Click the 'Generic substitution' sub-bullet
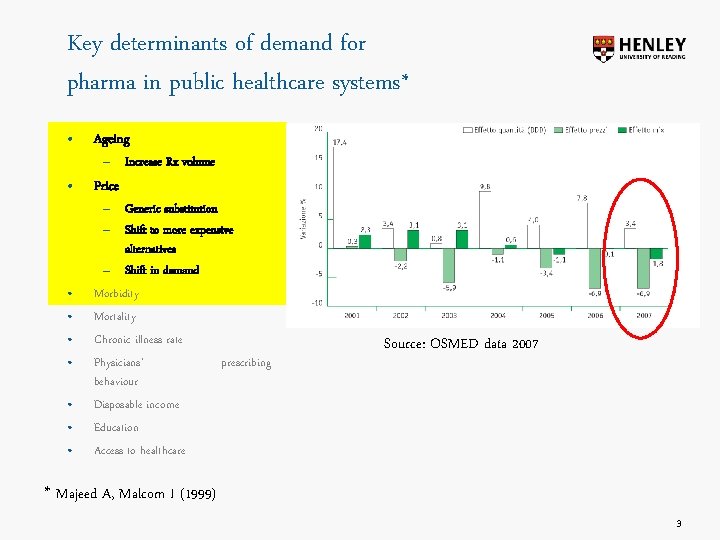 click(x=171, y=208)
